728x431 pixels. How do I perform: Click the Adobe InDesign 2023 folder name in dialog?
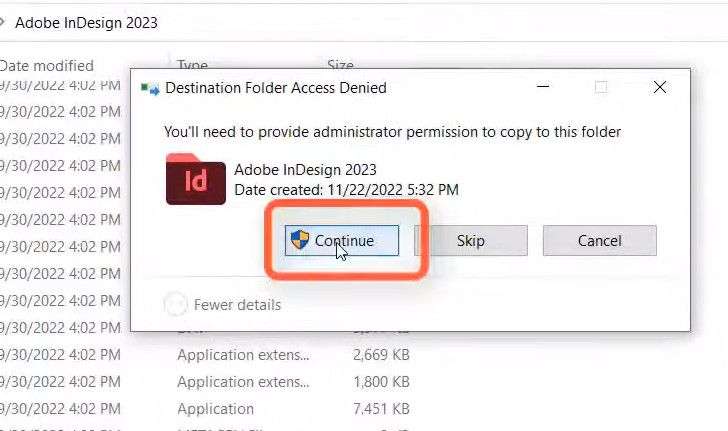tap(305, 170)
